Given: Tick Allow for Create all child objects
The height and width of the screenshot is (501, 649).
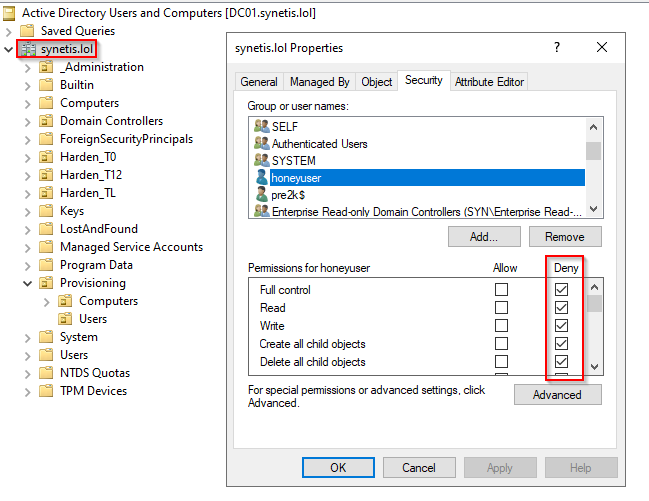Looking at the screenshot, I should (501, 344).
